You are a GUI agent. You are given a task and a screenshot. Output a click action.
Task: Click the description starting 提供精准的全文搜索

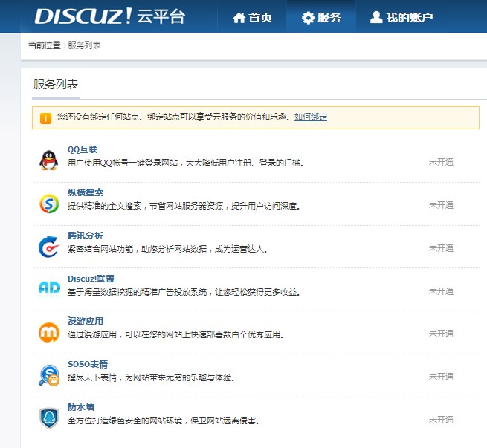click(184, 206)
